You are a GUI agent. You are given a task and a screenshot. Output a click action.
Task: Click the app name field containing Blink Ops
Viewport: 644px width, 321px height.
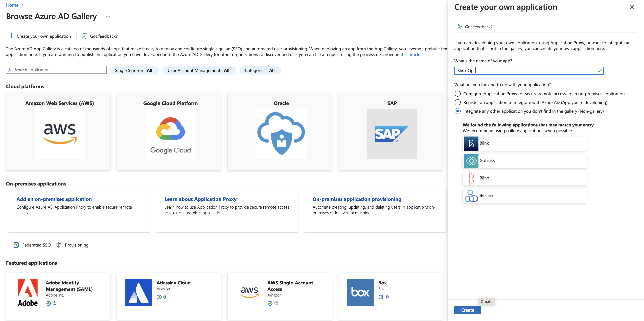click(529, 71)
